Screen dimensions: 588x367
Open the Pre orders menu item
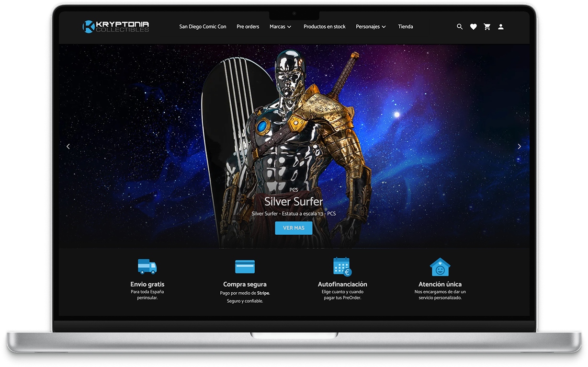[248, 27]
